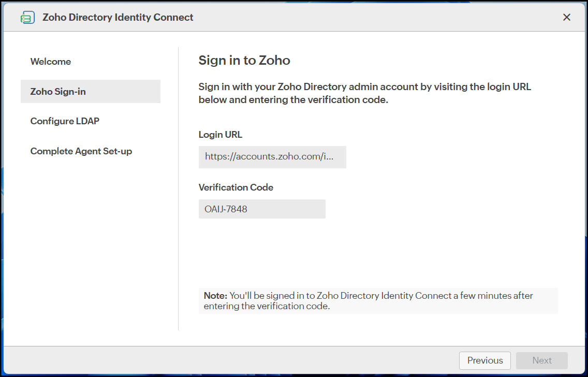The width and height of the screenshot is (588, 377).
Task: Close the Identity Connect setup window
Action: pos(567,18)
